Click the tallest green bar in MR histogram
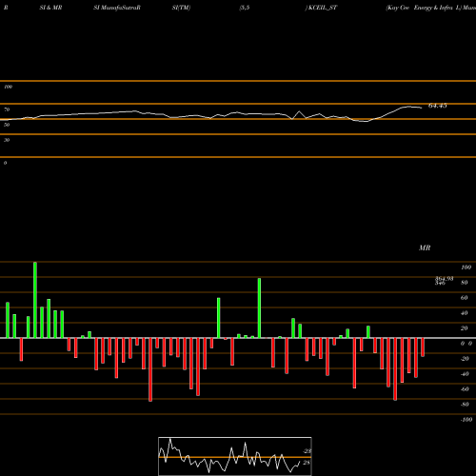 coord(35,300)
